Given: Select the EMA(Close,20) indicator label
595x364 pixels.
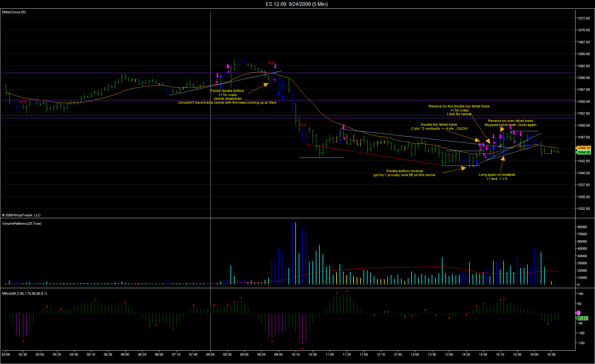Looking at the screenshot, I should point(14,12).
